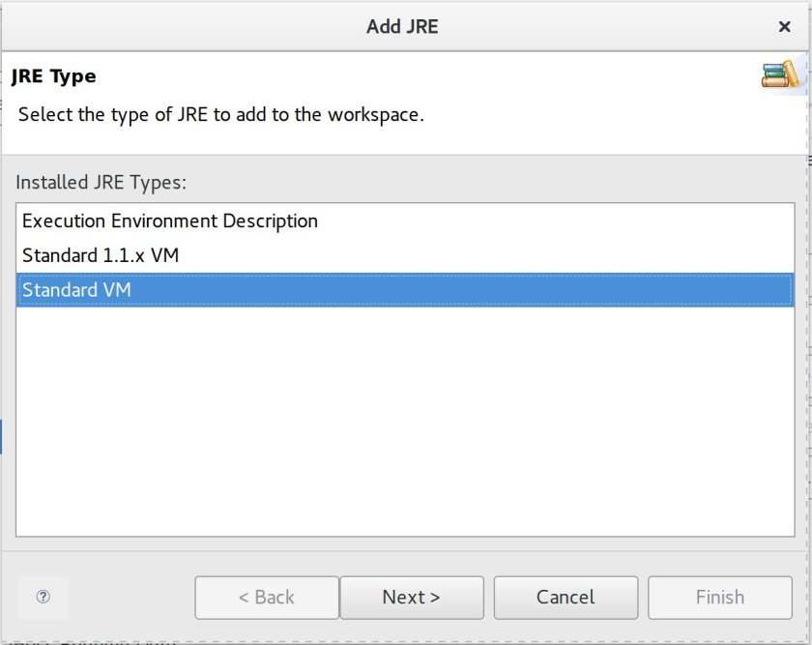Viewport: 812px width, 645px height.
Task: Click the Cancel button
Action: (x=565, y=598)
